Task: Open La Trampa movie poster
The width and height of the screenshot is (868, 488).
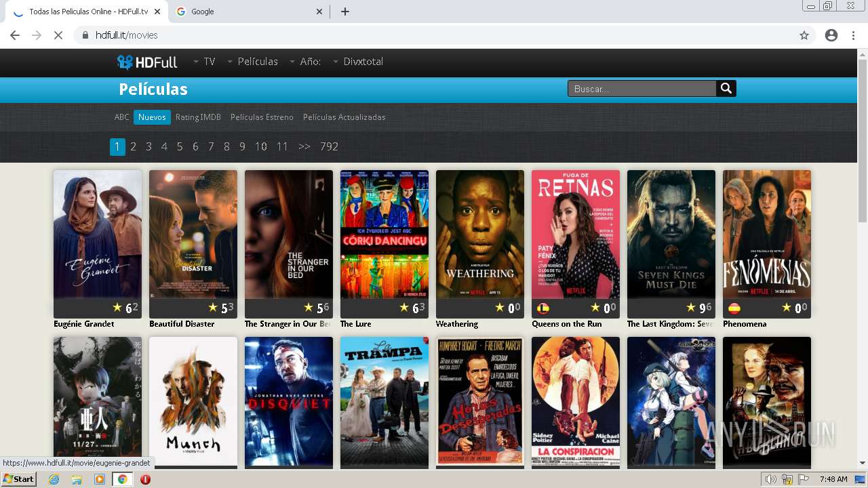Action: (x=384, y=401)
